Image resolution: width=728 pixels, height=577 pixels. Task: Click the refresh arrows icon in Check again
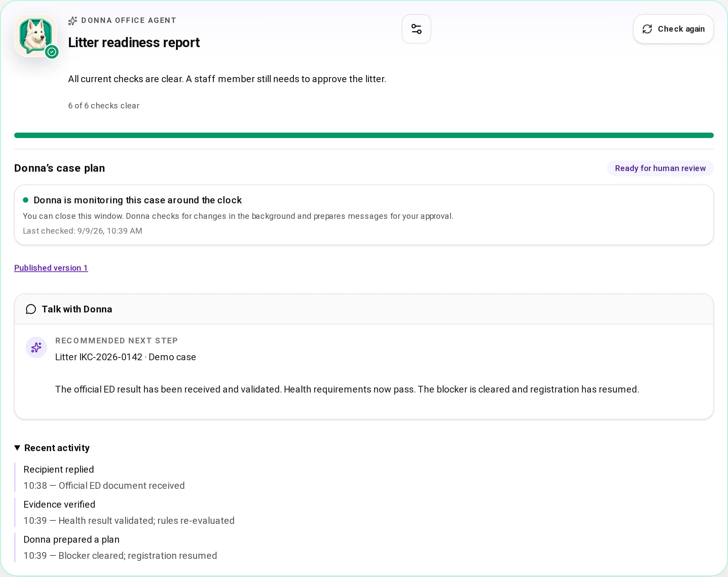[647, 29]
